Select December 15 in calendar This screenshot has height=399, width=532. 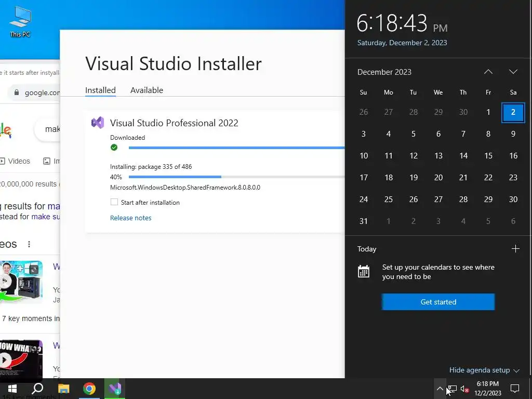[488, 156]
